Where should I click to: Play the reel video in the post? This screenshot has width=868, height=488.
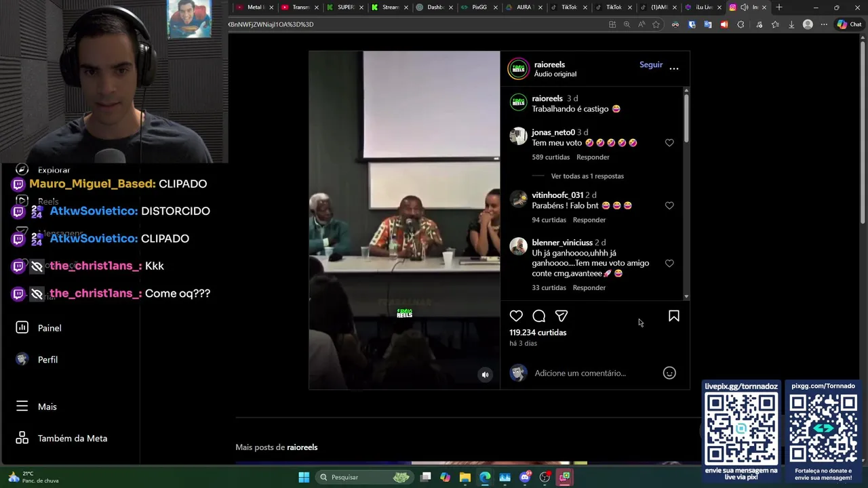pyautogui.click(x=404, y=220)
